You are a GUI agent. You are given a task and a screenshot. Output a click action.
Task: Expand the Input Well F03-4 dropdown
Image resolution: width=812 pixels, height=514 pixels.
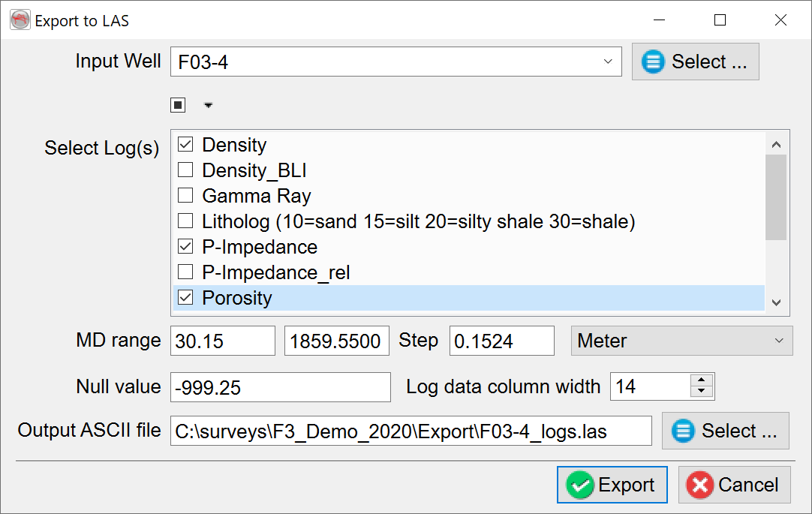[x=608, y=62]
